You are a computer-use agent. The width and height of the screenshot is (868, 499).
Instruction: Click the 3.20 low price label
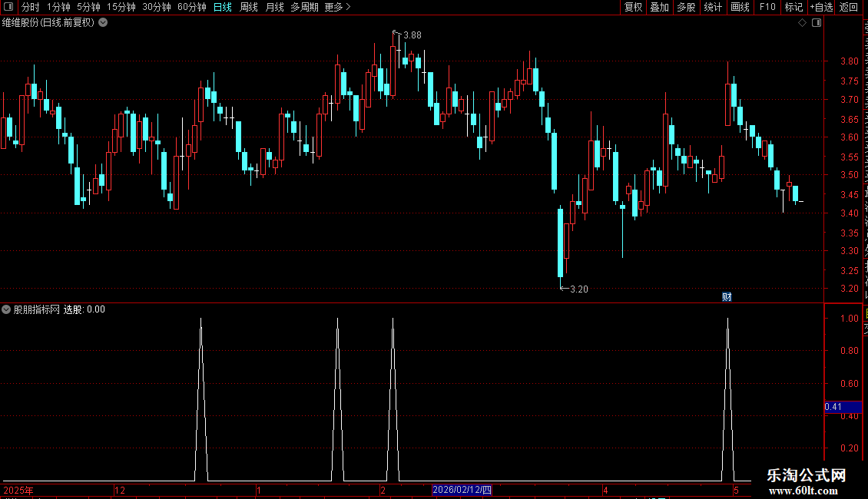click(579, 289)
